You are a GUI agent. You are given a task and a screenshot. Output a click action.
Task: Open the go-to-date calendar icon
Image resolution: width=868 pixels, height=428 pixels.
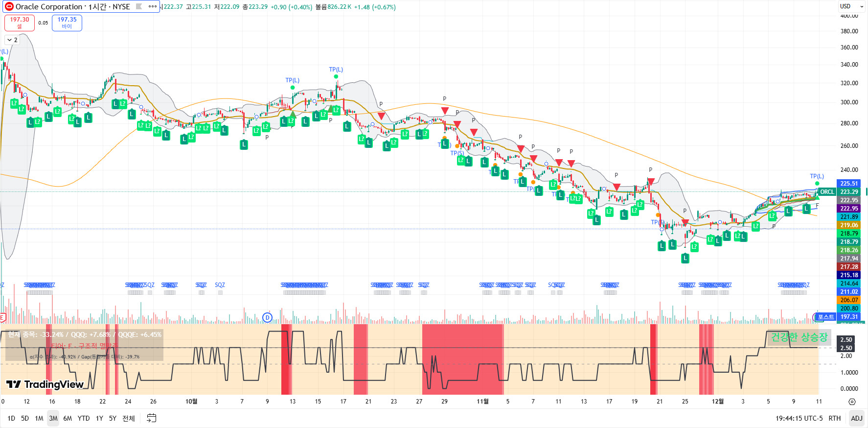[x=152, y=418]
